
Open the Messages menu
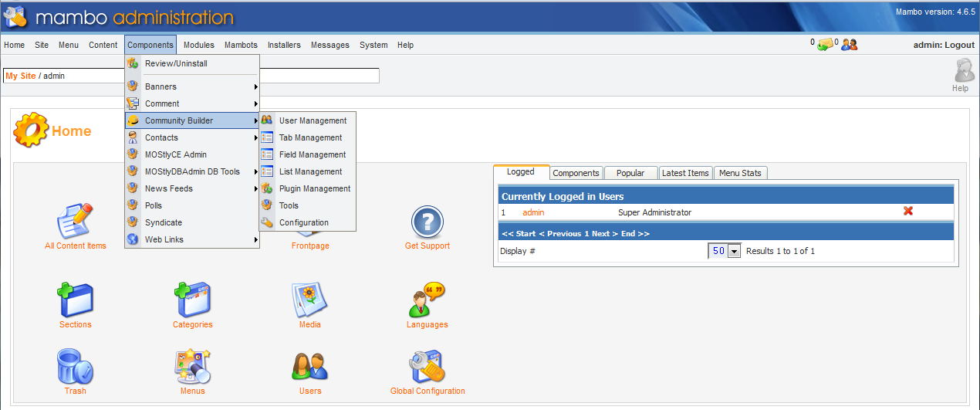tap(330, 45)
